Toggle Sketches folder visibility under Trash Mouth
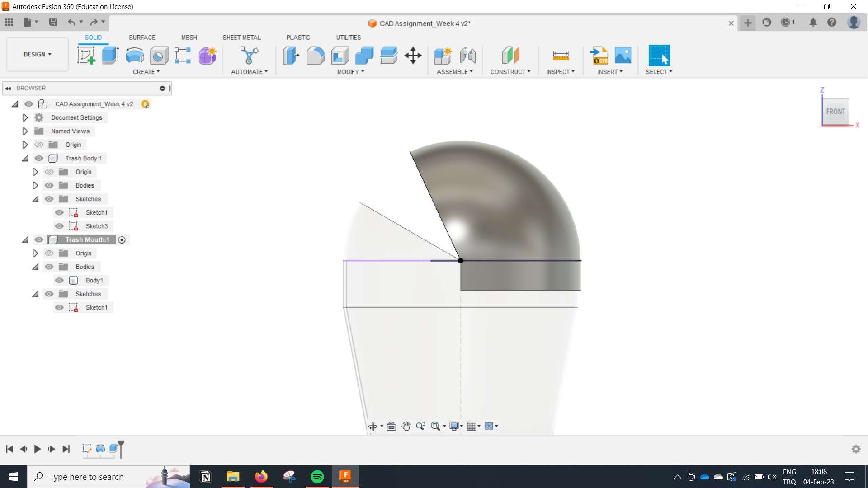This screenshot has height=488, width=868. pyautogui.click(x=49, y=294)
